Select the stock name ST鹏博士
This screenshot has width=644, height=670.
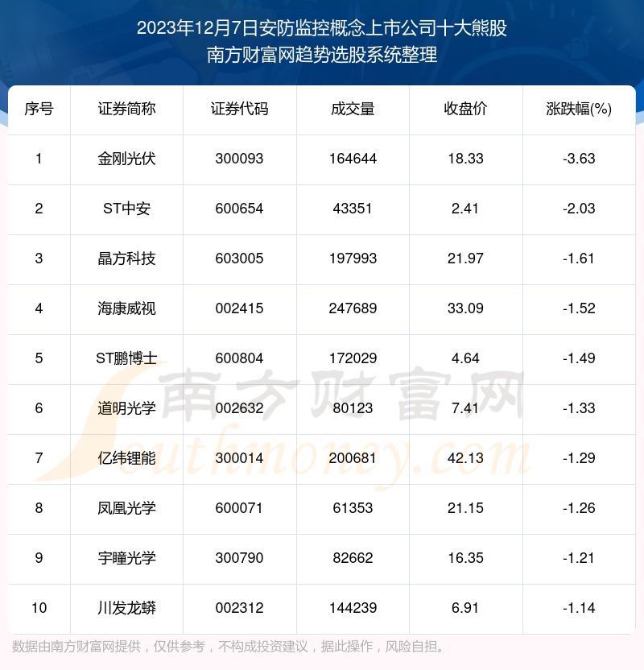[x=127, y=358]
